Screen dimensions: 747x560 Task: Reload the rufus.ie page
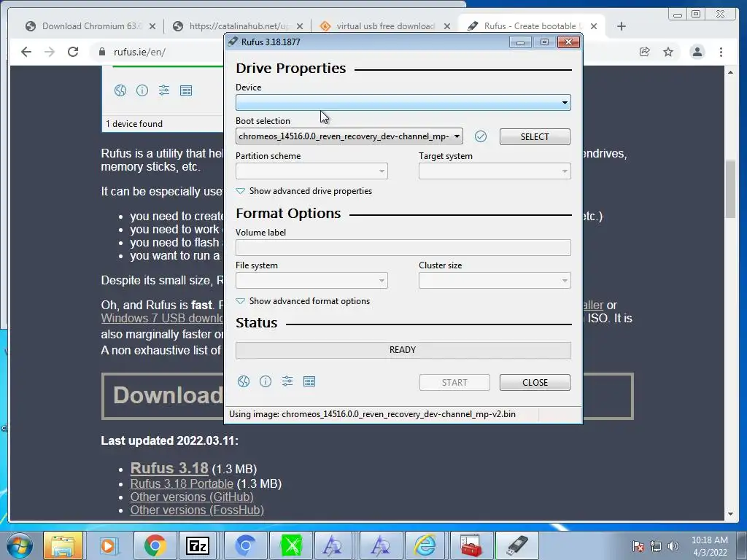[x=73, y=52]
